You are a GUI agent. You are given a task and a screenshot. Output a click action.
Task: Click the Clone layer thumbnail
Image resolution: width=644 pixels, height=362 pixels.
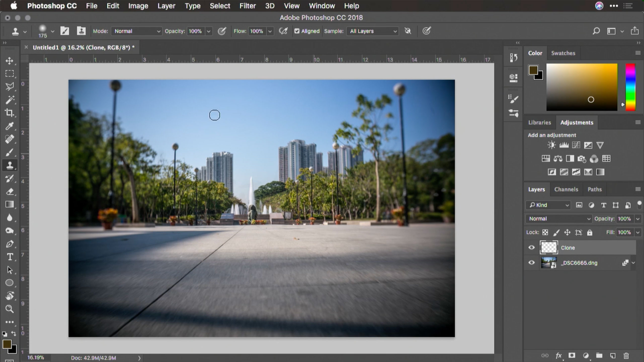point(549,248)
